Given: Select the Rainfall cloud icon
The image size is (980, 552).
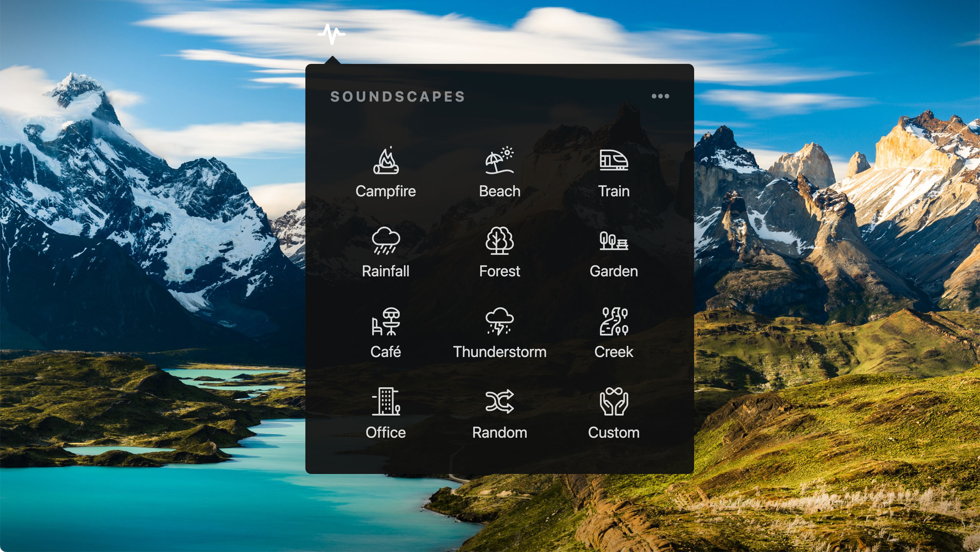Looking at the screenshot, I should point(386,240).
